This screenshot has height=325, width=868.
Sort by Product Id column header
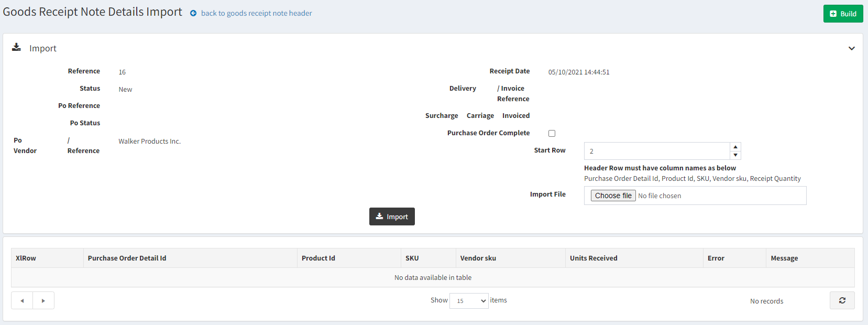[318, 258]
